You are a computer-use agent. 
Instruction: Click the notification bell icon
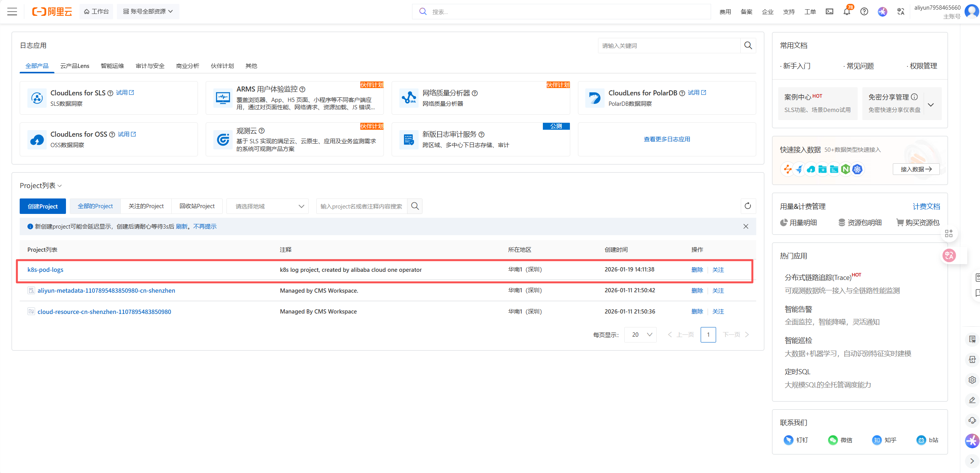pyautogui.click(x=847, y=12)
